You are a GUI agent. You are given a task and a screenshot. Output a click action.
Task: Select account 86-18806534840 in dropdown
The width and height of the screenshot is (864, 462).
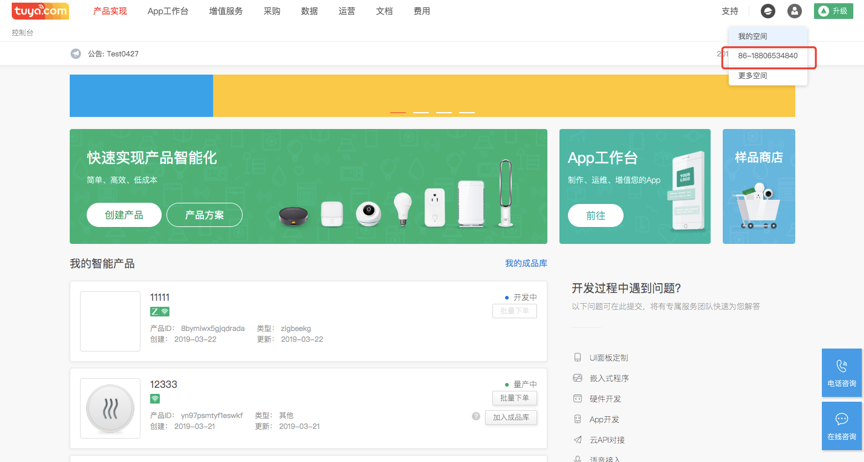pos(768,56)
